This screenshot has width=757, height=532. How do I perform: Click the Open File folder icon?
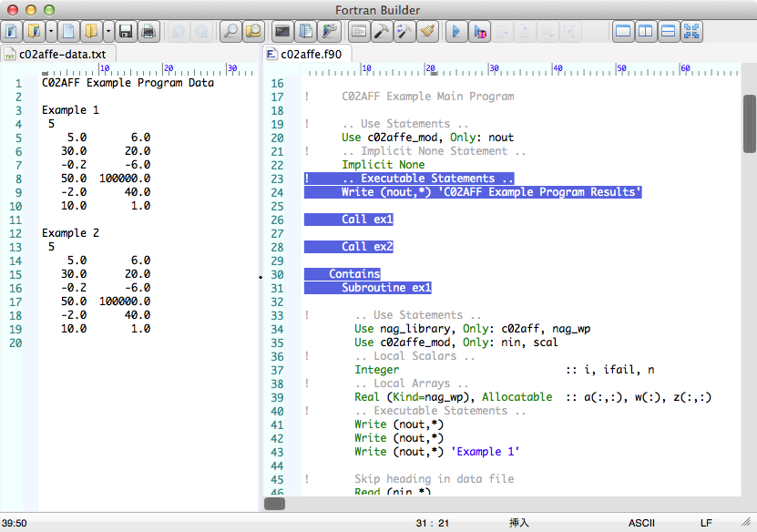(x=91, y=32)
